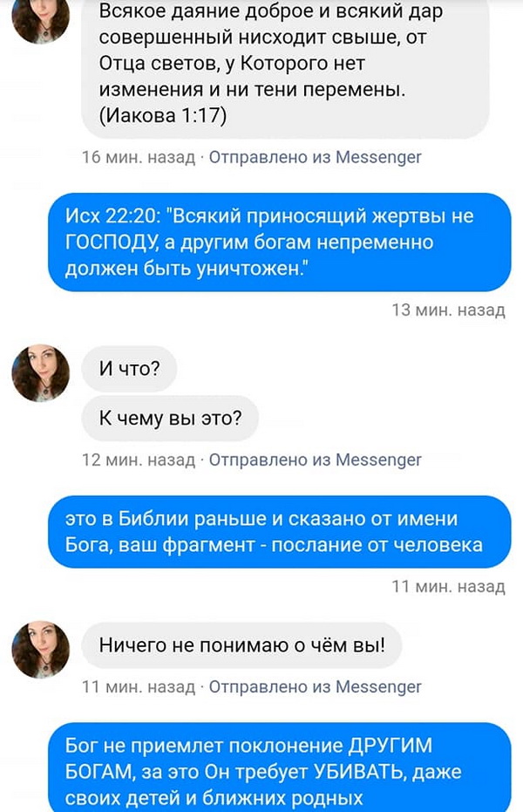Click the "12 мин. назад" timestamp
523x812 pixels.
pyautogui.click(x=139, y=460)
